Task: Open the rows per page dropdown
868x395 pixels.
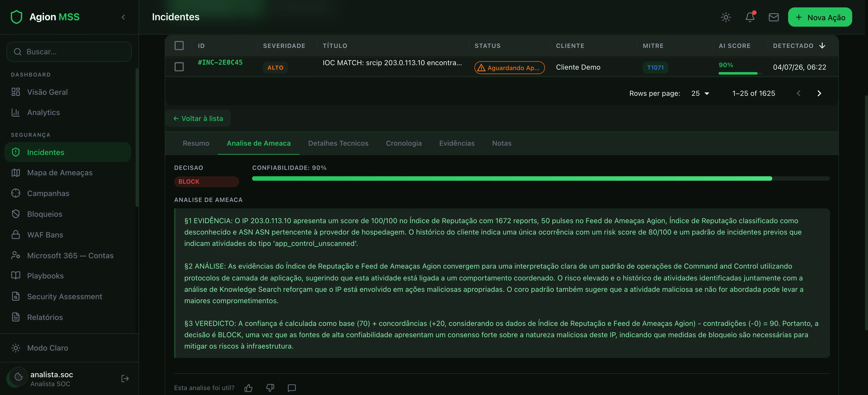Action: pyautogui.click(x=700, y=93)
